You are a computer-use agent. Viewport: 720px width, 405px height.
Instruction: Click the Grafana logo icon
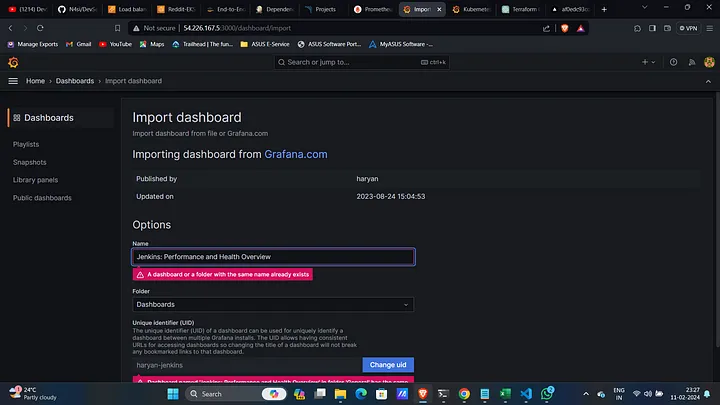pyautogui.click(x=13, y=62)
